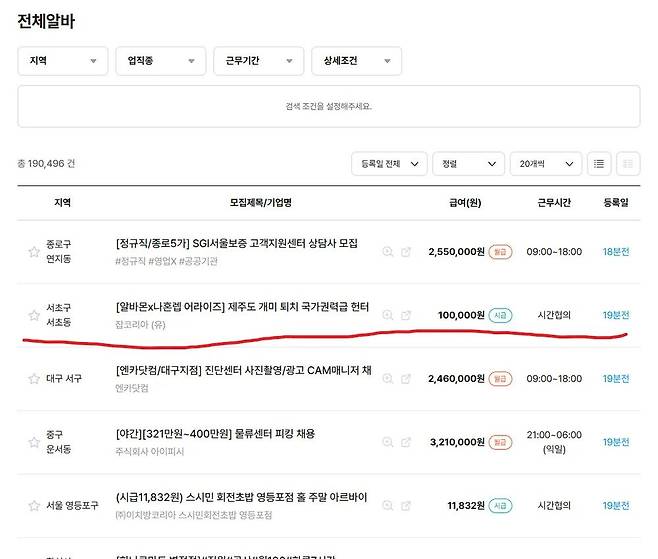Open the 근무기간 filter dropdown
Viewport: 658px width, 559px height.
pos(258,61)
